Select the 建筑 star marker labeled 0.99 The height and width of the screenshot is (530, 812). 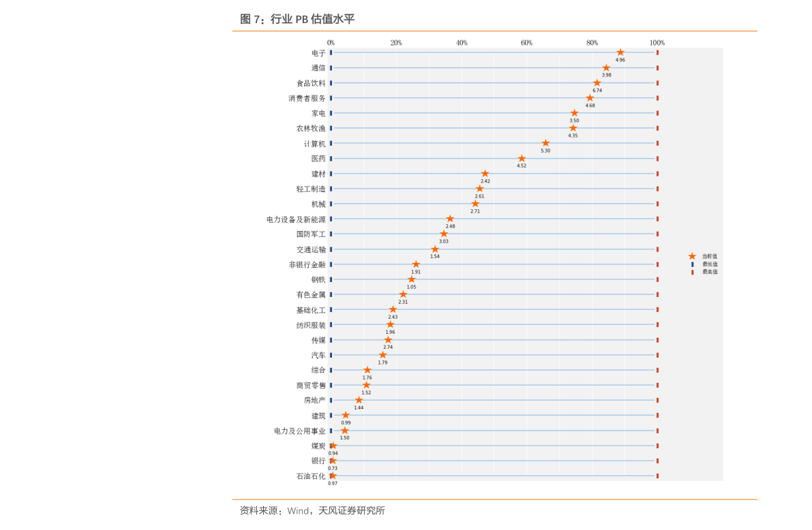[x=346, y=415]
